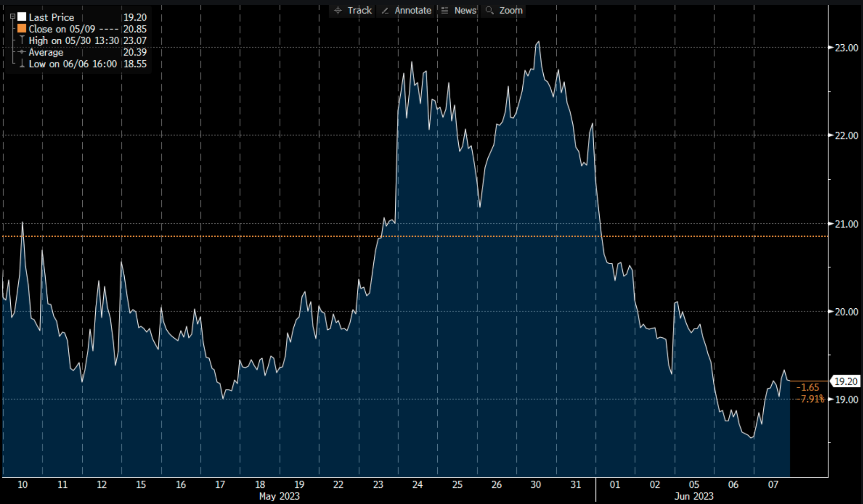The image size is (863, 504).
Task: Click the Zoom magnifier icon
Action: (489, 10)
